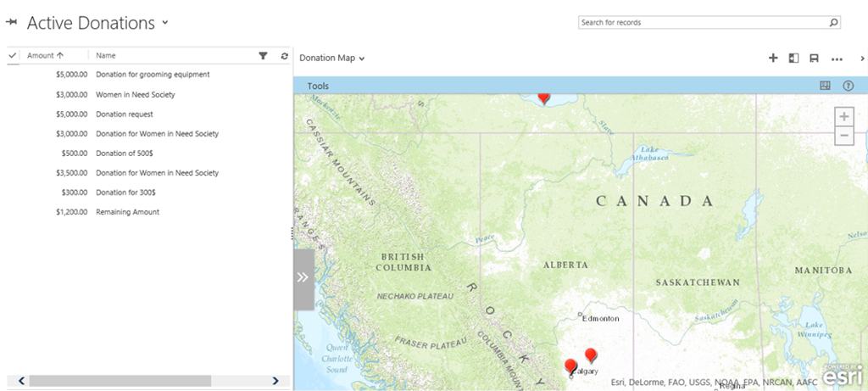
Task: Click the save chart icon
Action: point(814,59)
